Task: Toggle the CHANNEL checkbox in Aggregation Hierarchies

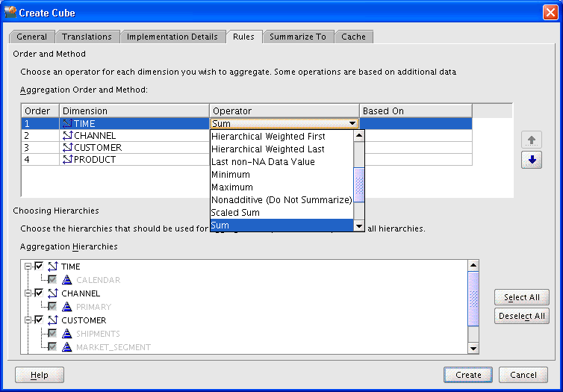Action: (x=39, y=293)
